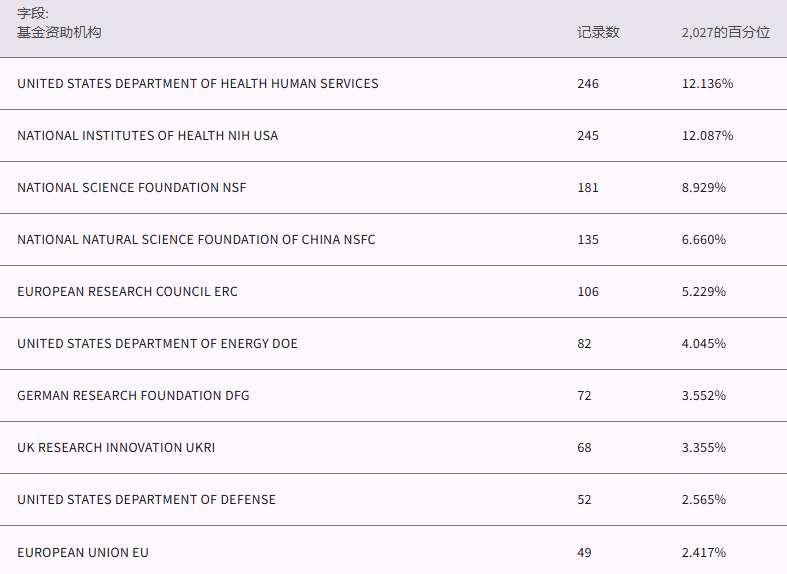
Task: Select United States Department of Defense
Action: [146, 500]
